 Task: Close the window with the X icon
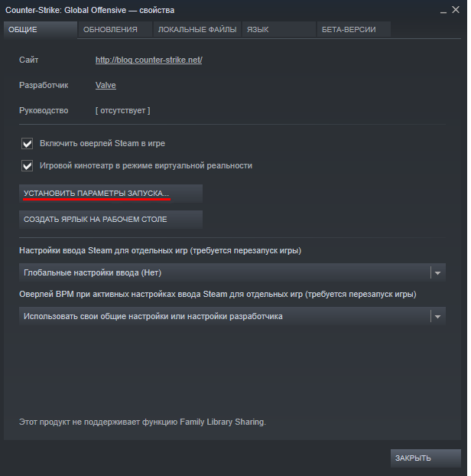[459, 10]
